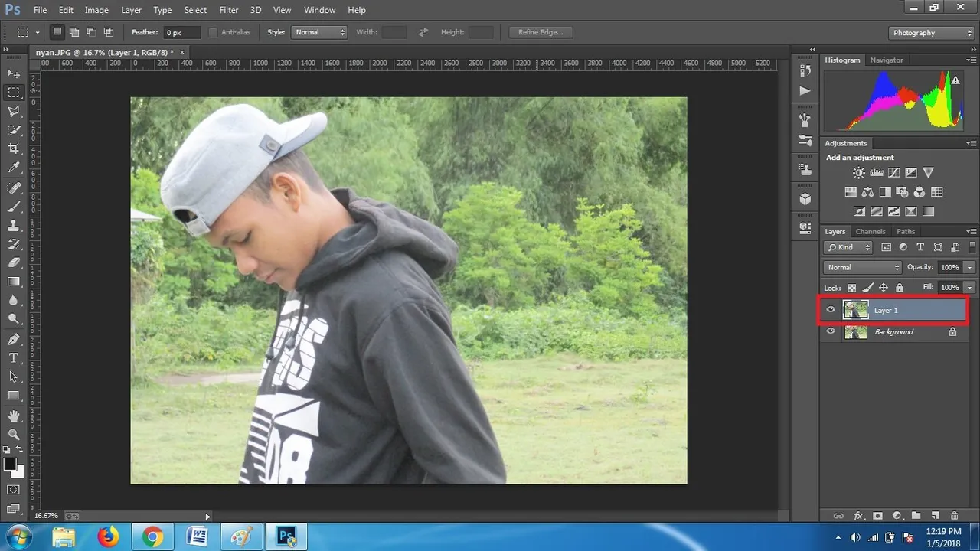Toggle lock all padlock
Image resolution: width=980 pixels, height=551 pixels.
tap(900, 288)
